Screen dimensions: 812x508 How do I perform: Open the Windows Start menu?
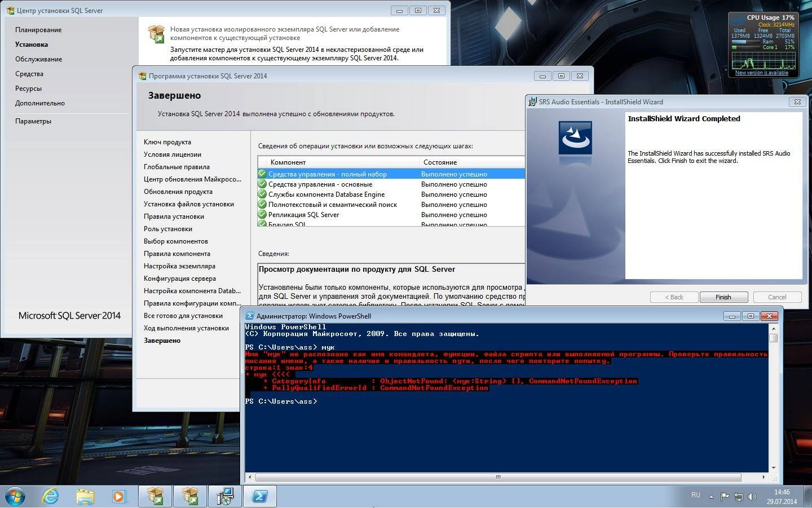[x=15, y=496]
